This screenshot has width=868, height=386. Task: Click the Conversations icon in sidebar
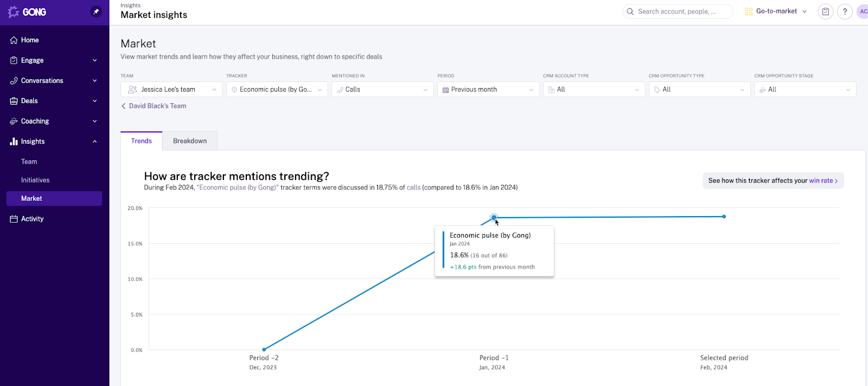pyautogui.click(x=14, y=80)
